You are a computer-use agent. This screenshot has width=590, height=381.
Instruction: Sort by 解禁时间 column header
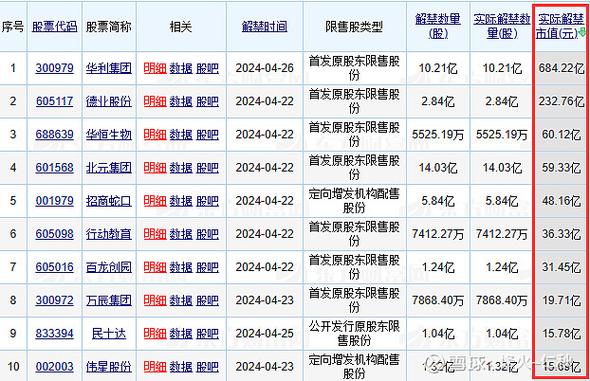265,26
